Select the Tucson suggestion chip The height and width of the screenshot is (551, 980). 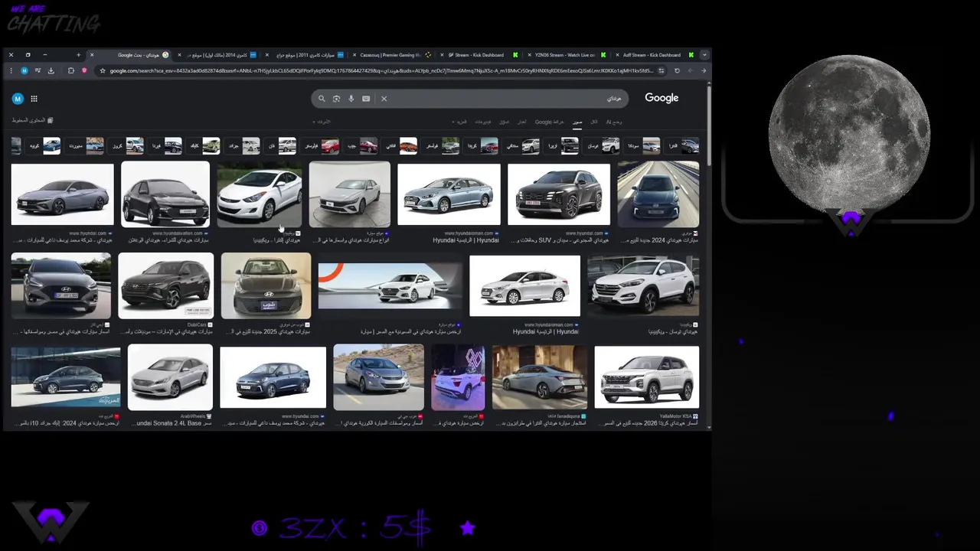(x=601, y=145)
